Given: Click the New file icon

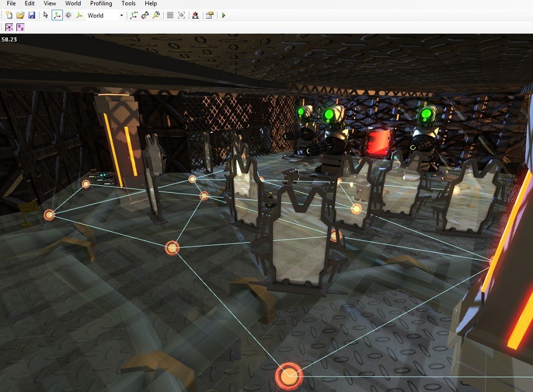Looking at the screenshot, I should point(9,15).
